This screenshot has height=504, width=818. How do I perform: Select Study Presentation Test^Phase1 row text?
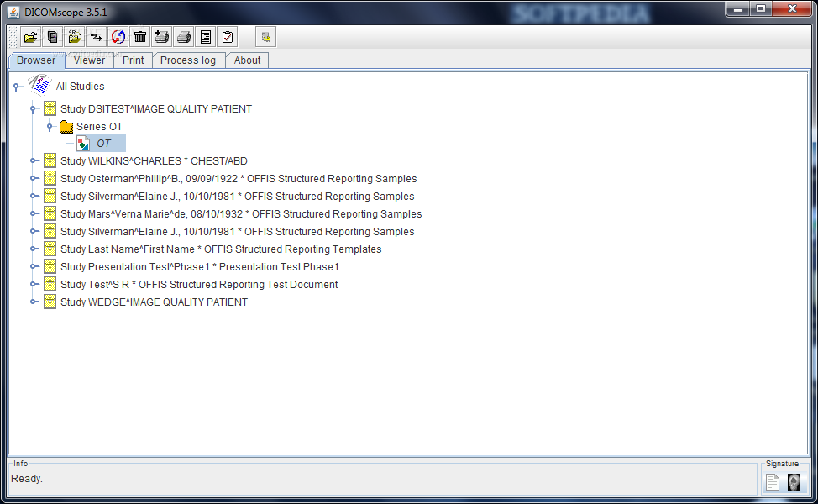pyautogui.click(x=200, y=267)
